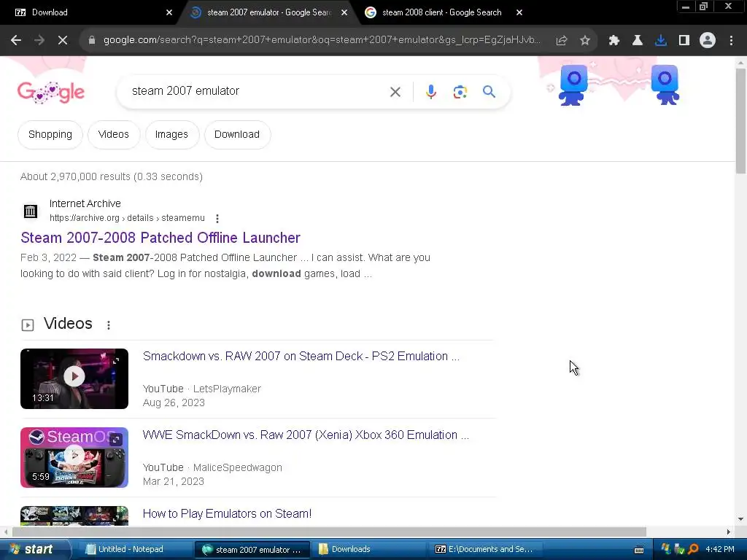Click the Internet Archive site name
Screen dimensions: 747x560
[85, 204]
